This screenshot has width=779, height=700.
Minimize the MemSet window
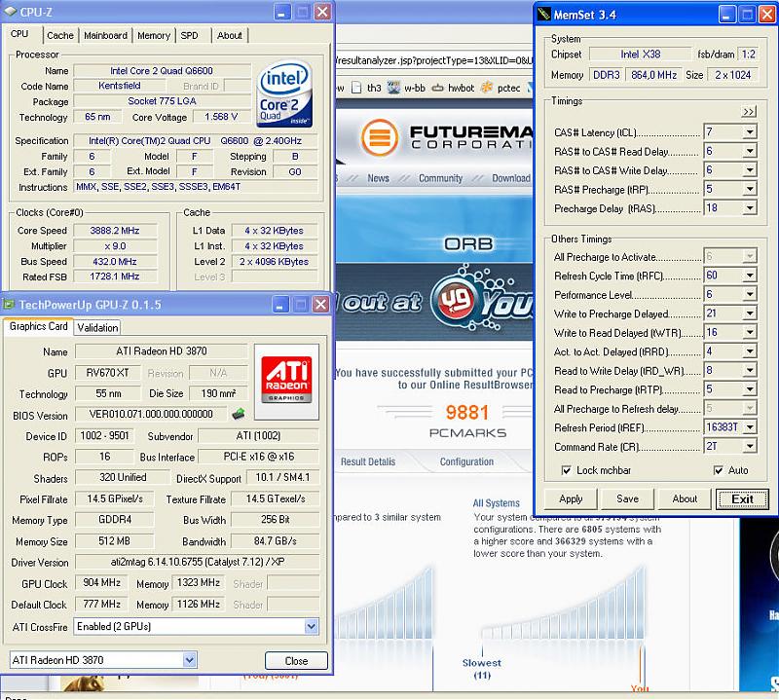point(726,15)
